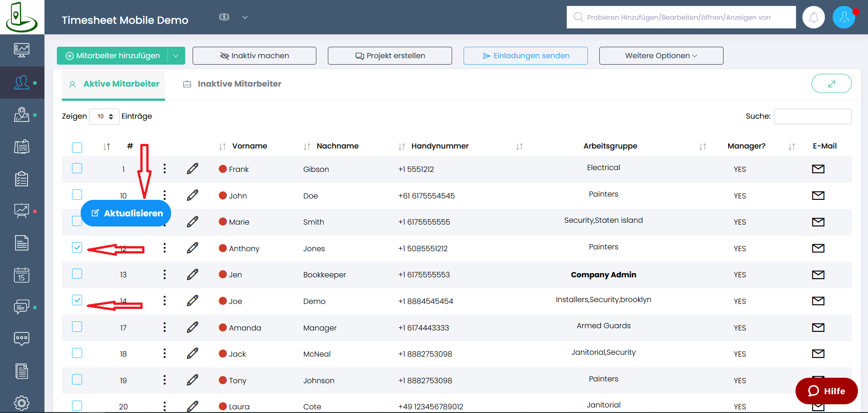Click the email envelope icon for Marie Smith
868x413 pixels.
[x=818, y=222]
